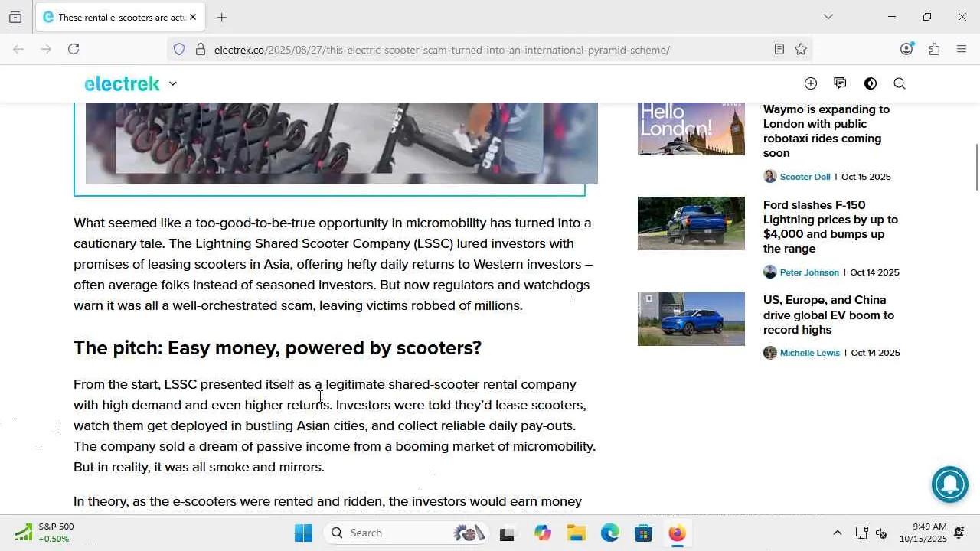Open the global EV boom headline
This screenshot has height=551, width=980.
pyautogui.click(x=828, y=315)
